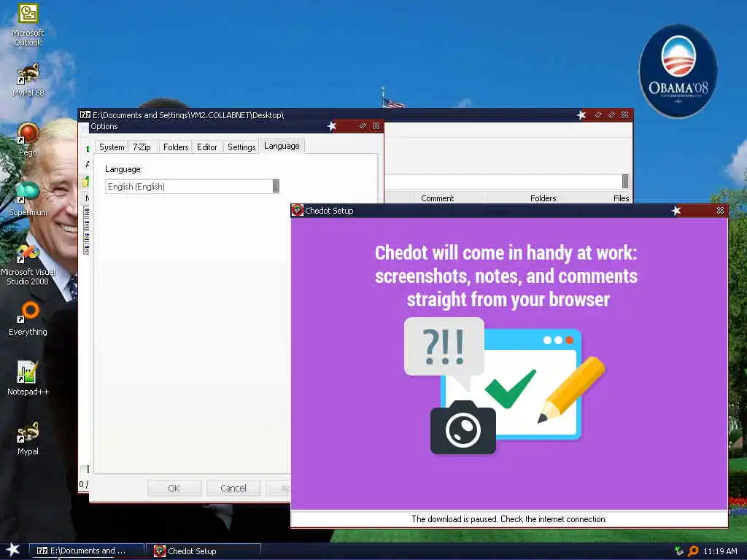Launch the Supermium browser shortcut

click(x=28, y=199)
